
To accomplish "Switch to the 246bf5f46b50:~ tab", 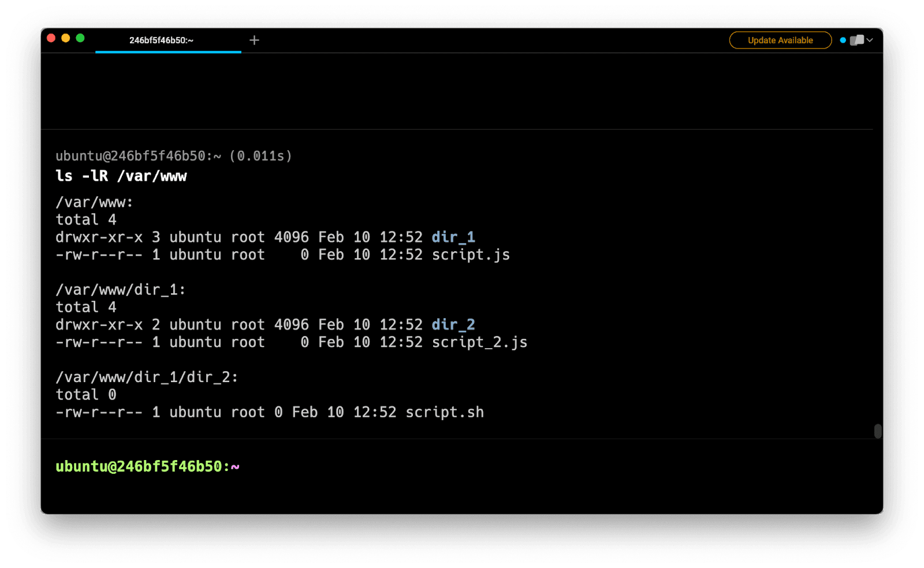I will (x=161, y=40).
